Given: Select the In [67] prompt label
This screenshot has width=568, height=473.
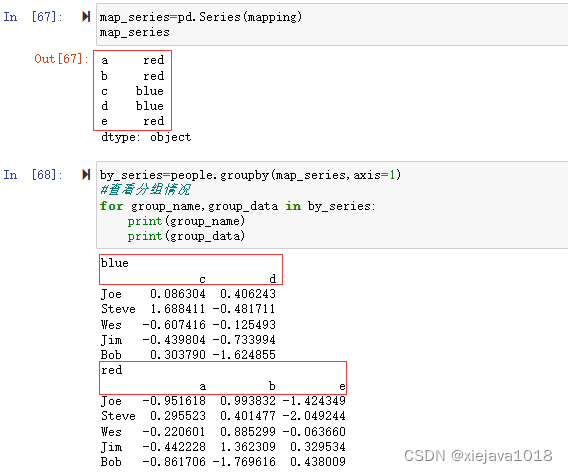Looking at the screenshot, I should point(33,17).
